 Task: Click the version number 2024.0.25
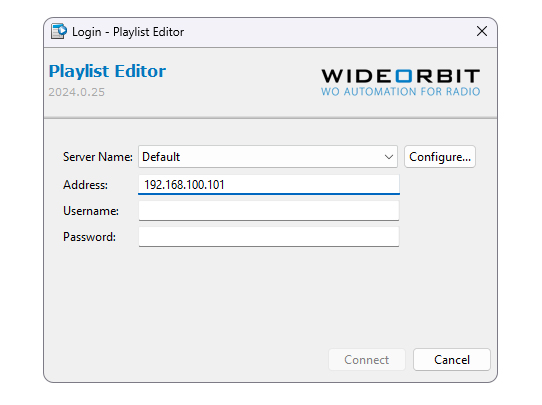[x=76, y=92]
